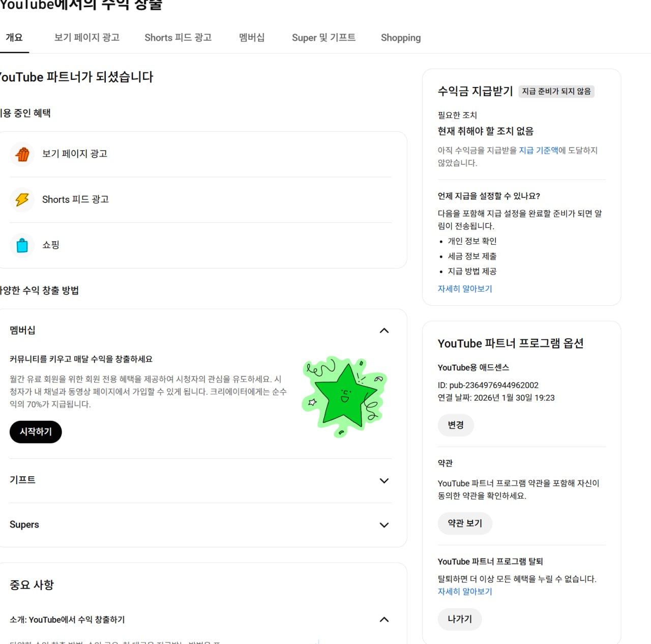The image size is (651, 644).
Task: Click the green star membership illustration
Action: click(345, 397)
